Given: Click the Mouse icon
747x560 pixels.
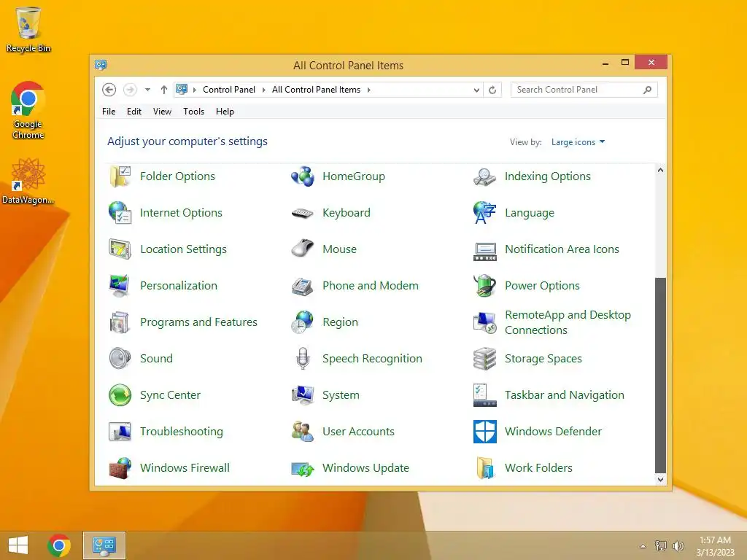Looking at the screenshot, I should [x=303, y=249].
